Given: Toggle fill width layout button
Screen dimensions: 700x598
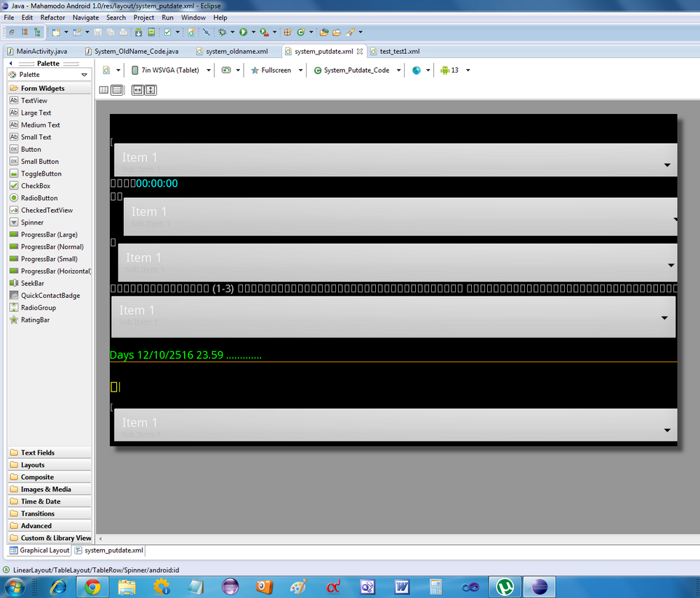Looking at the screenshot, I should click(x=138, y=90).
